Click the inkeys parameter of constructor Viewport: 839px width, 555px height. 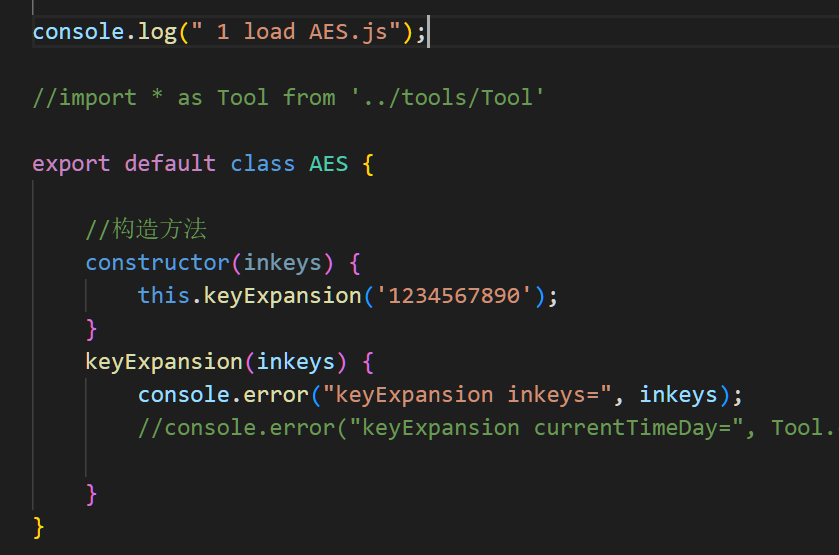point(282,262)
